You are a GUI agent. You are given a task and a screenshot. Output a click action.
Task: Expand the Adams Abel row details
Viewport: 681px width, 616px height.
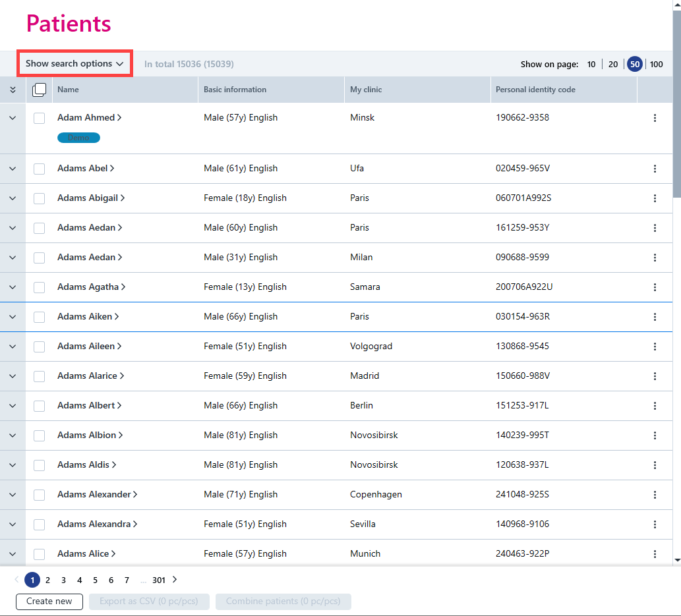13,169
